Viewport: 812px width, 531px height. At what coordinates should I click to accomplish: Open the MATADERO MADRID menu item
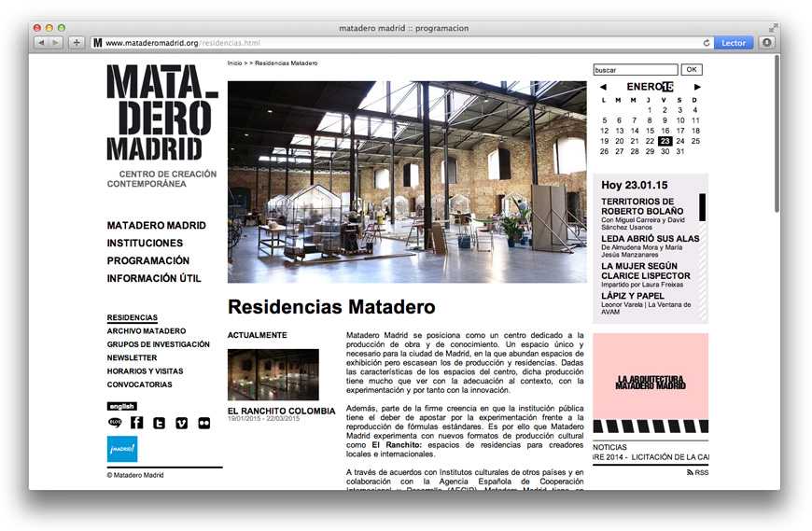point(157,226)
